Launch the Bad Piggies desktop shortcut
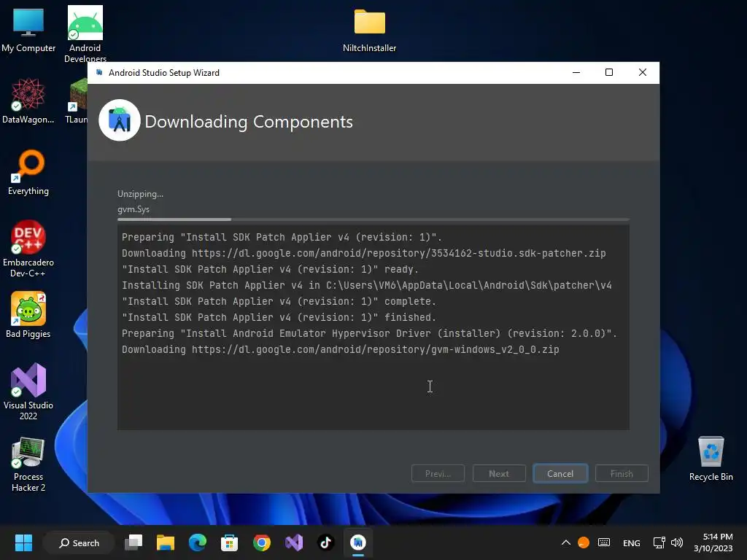 pos(28,315)
